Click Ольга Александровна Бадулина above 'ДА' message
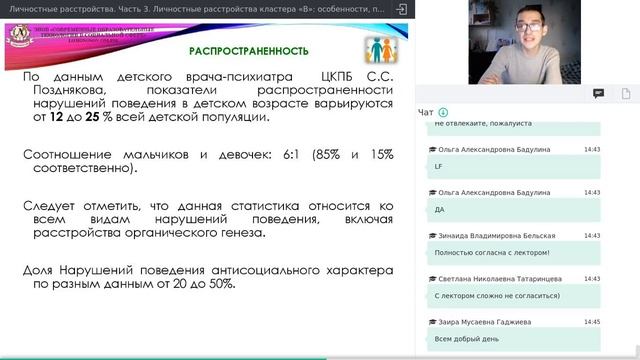The height and width of the screenshot is (360, 640). pos(494,193)
